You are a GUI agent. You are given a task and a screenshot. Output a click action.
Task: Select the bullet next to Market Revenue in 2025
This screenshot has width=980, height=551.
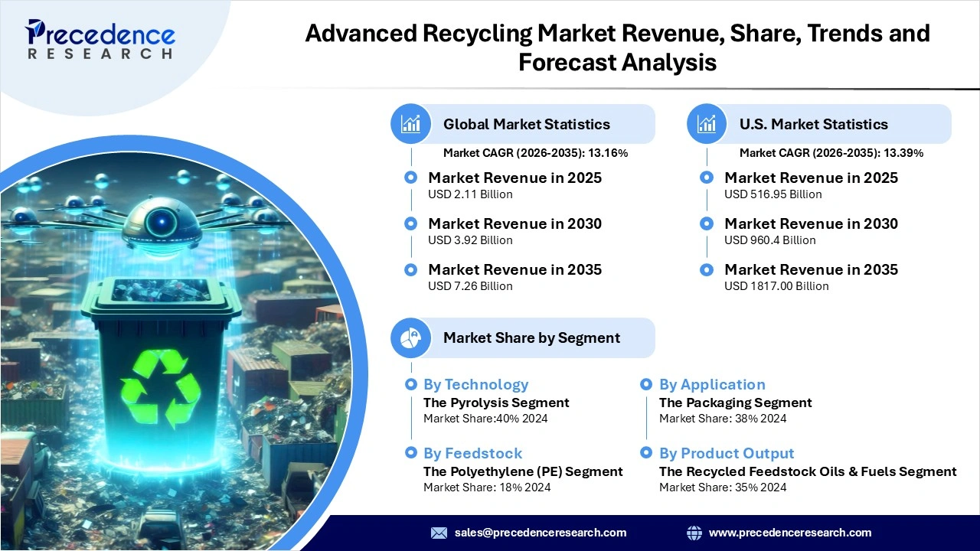411,177
